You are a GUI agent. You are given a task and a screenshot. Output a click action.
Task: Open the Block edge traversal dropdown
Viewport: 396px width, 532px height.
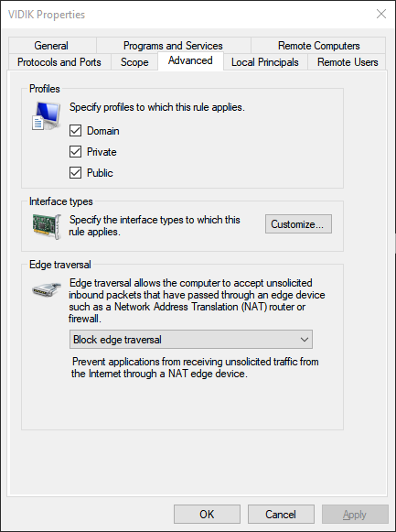click(191, 340)
